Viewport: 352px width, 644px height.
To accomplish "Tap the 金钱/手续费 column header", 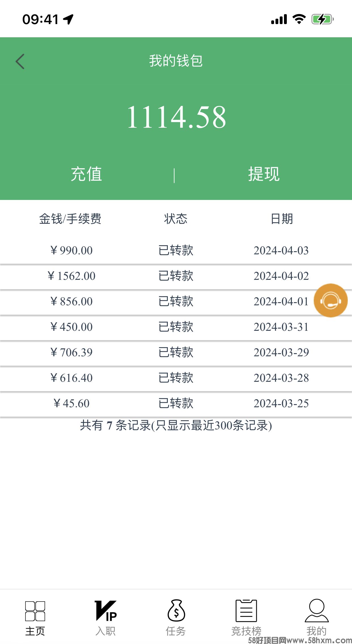I will 70,219.
